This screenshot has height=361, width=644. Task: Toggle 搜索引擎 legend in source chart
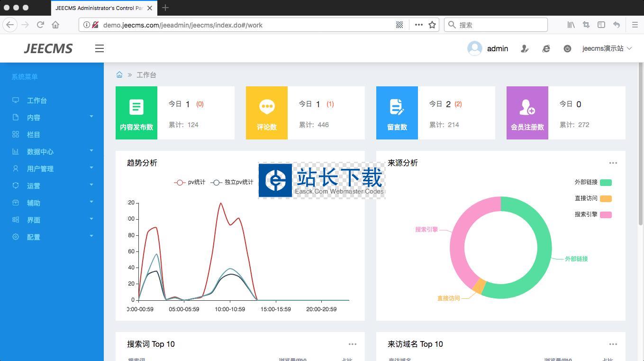pos(593,214)
